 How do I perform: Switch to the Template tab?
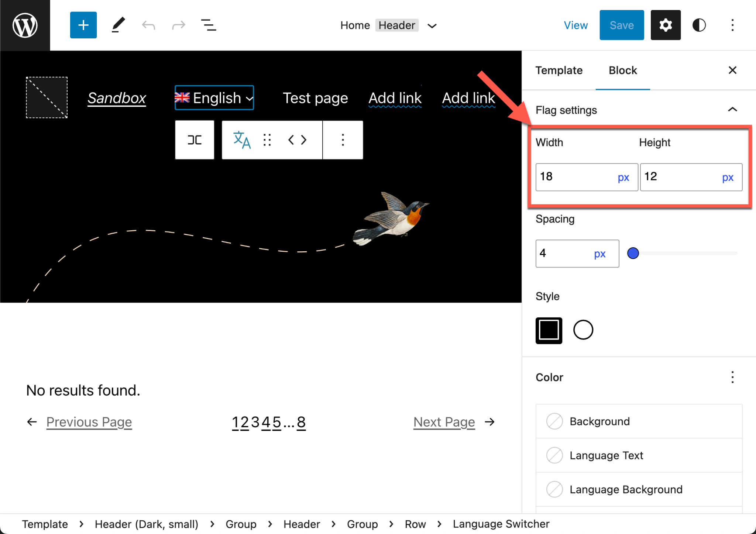(559, 70)
